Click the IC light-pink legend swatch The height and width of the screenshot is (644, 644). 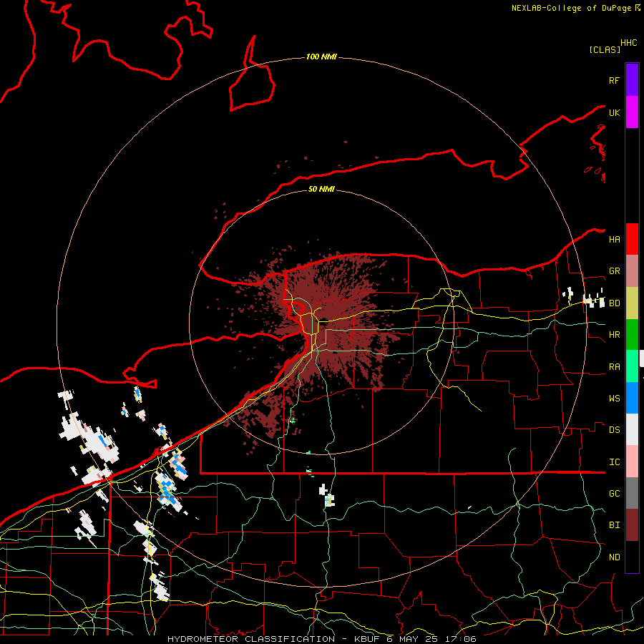click(x=632, y=462)
